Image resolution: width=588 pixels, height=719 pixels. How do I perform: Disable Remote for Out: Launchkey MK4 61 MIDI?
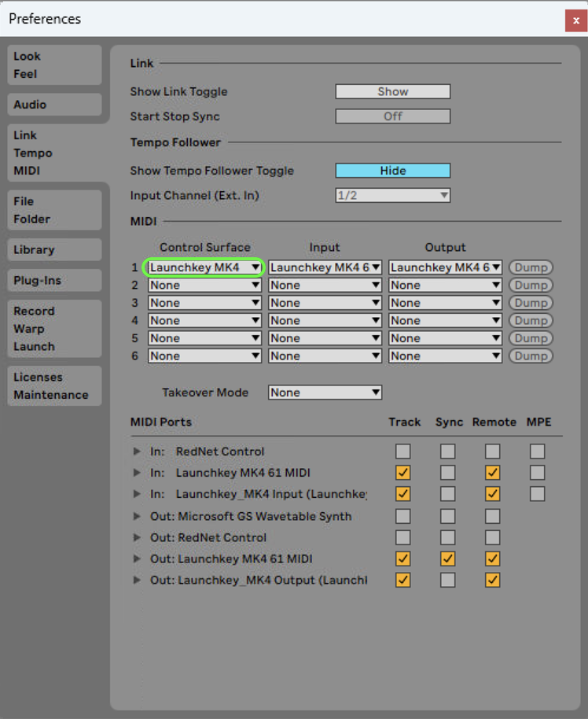(493, 559)
